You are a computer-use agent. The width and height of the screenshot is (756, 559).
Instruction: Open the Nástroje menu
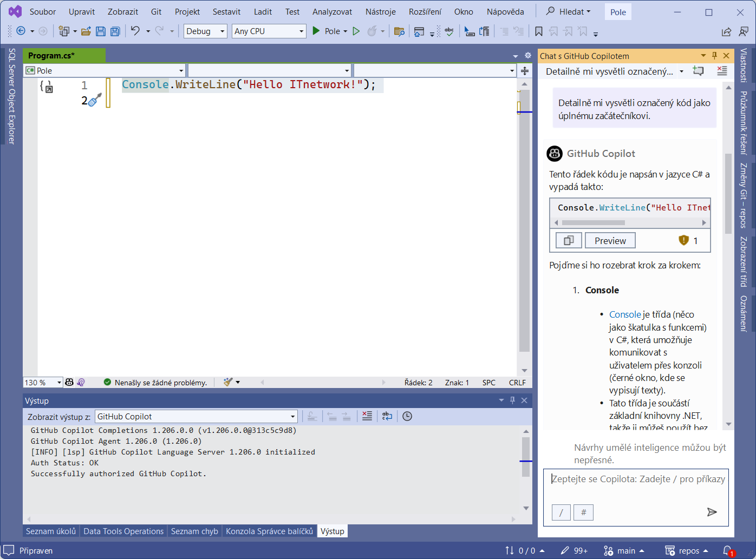point(381,11)
